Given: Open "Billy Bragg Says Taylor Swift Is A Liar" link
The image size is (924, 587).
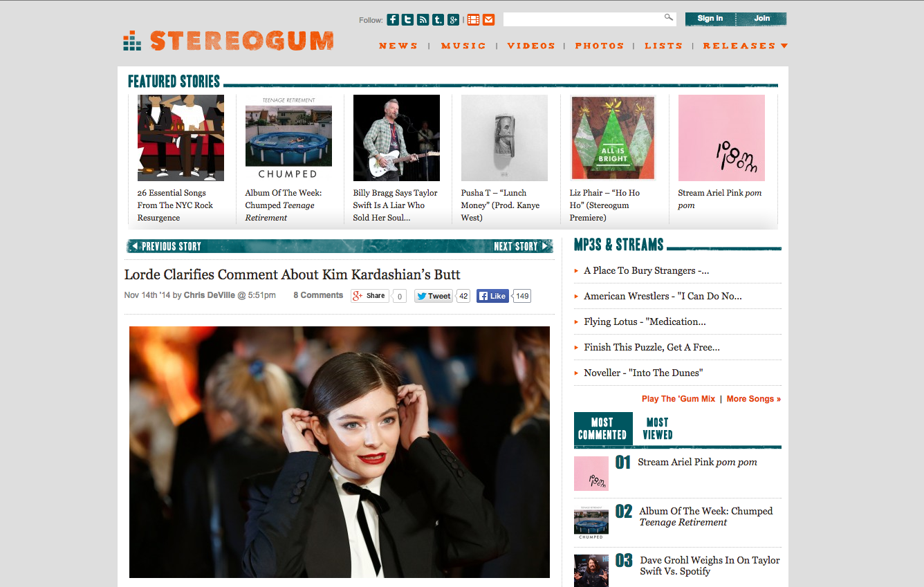Looking at the screenshot, I should (x=396, y=205).
